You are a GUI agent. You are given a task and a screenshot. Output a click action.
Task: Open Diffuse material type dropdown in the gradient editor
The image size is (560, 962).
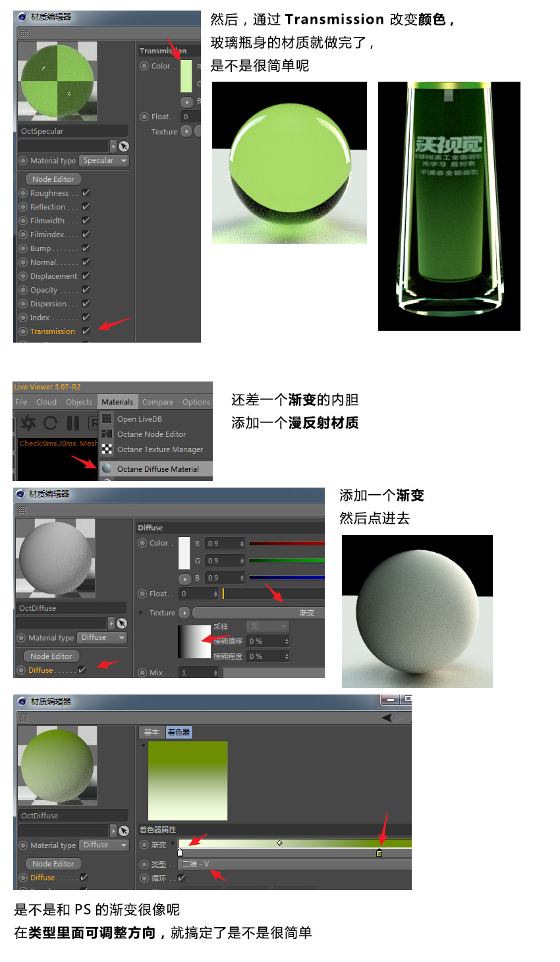pos(104,845)
